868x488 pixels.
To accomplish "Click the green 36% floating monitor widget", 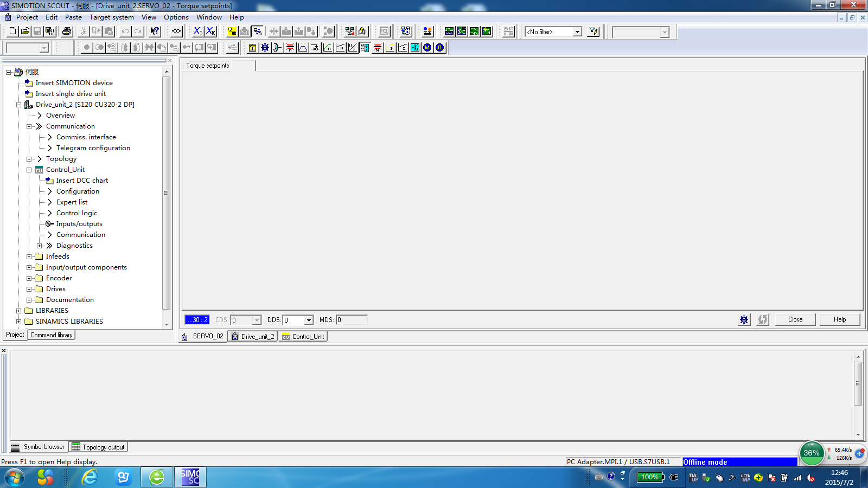I will (x=812, y=453).
